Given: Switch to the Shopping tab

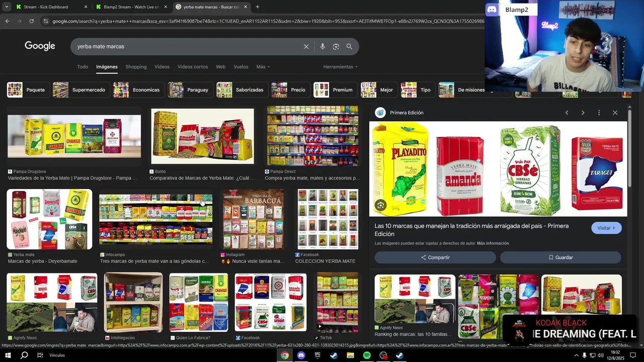Looking at the screenshot, I should [x=136, y=67].
